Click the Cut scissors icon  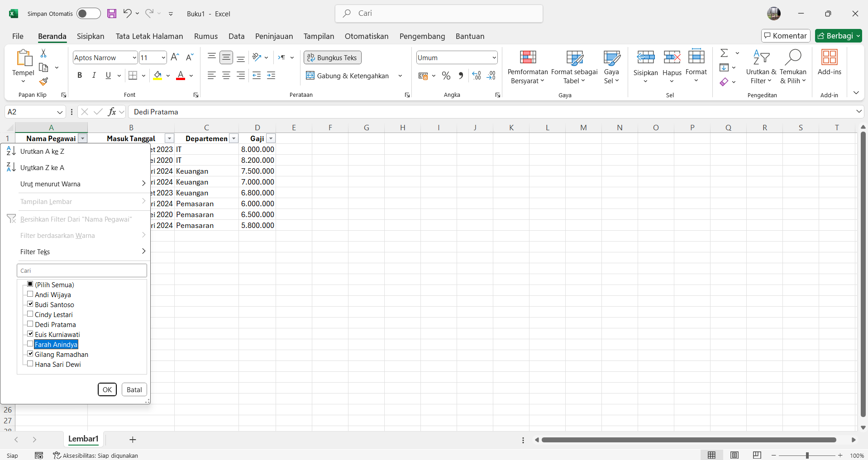(43, 53)
